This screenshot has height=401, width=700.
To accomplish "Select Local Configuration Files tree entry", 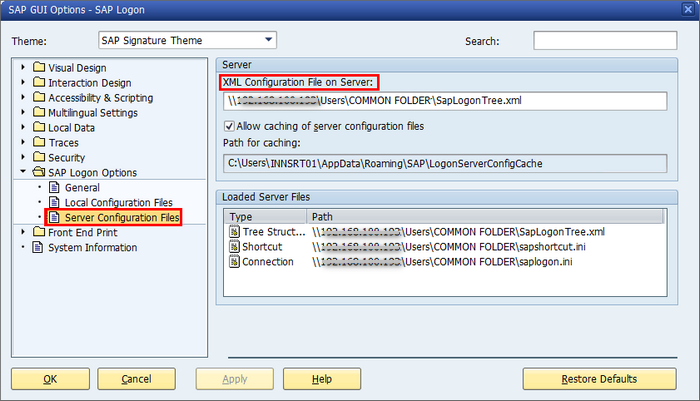I will pyautogui.click(x=119, y=203).
